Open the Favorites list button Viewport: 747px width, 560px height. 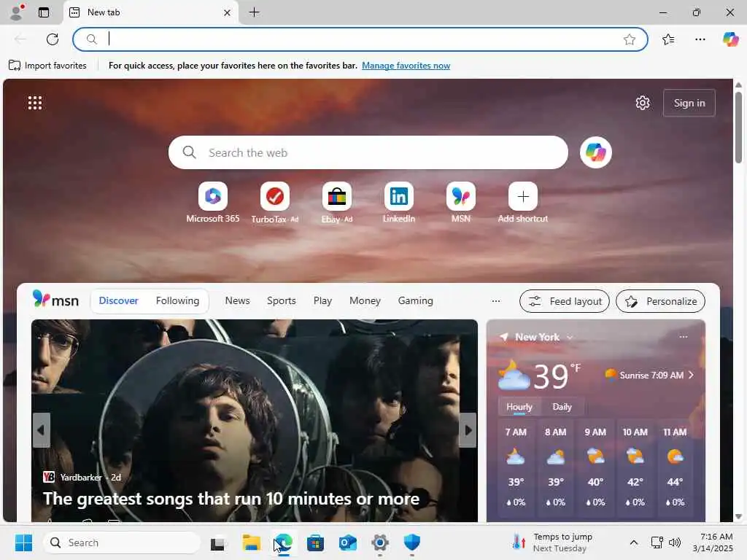(668, 39)
